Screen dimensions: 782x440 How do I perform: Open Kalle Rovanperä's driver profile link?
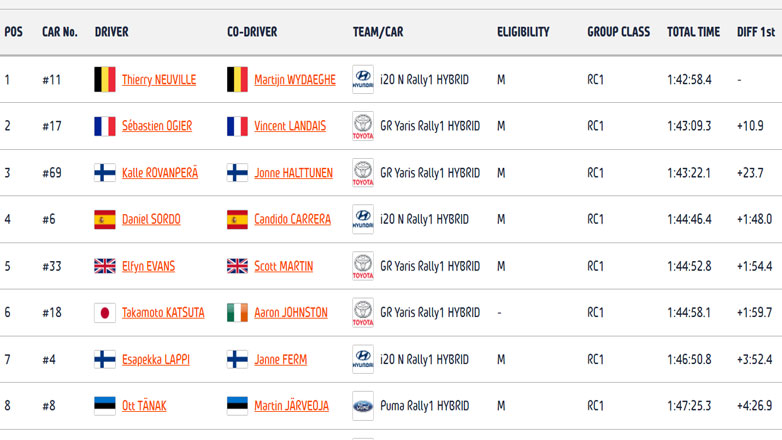(160, 173)
